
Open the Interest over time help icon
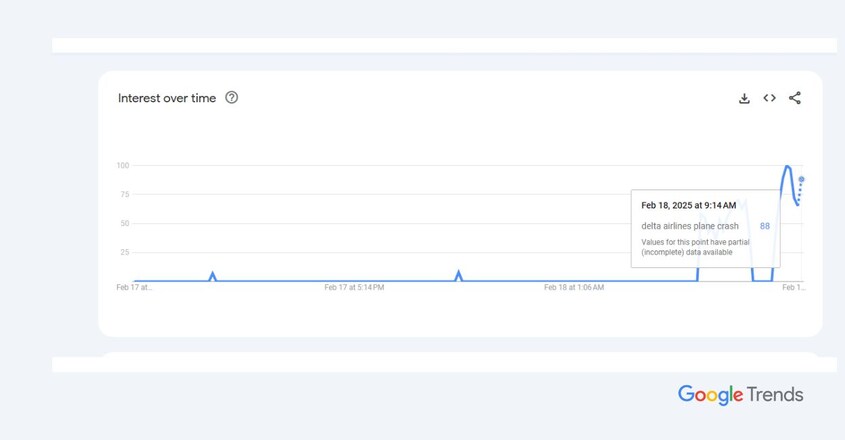[232, 98]
